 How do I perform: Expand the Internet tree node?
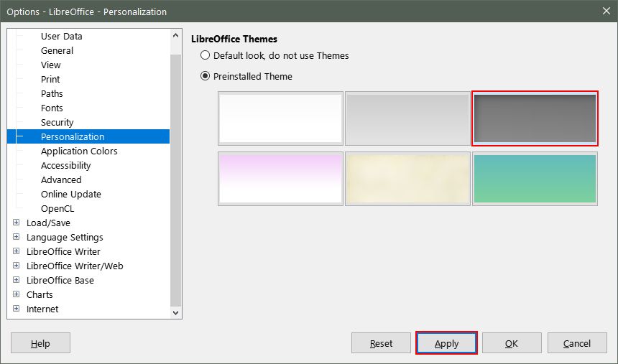16,309
